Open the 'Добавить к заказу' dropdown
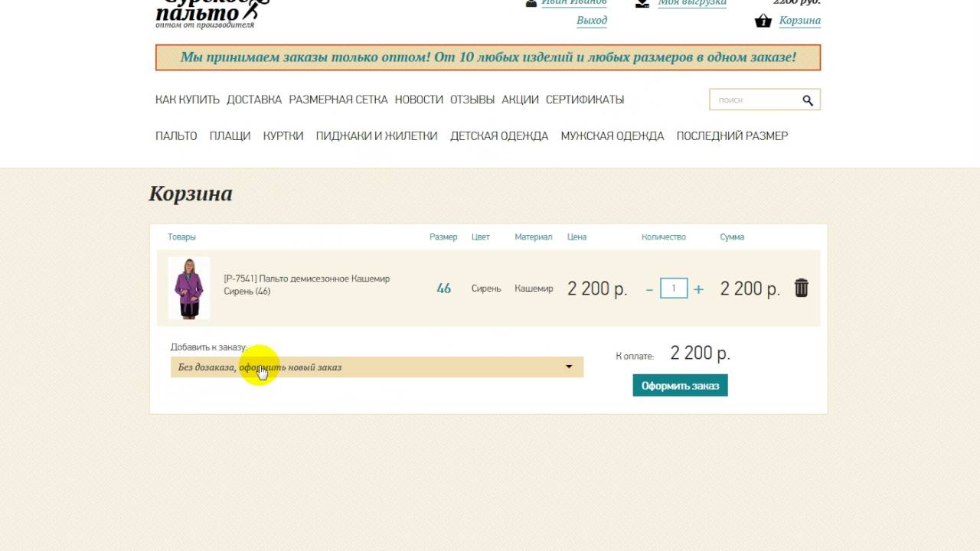 [x=377, y=367]
